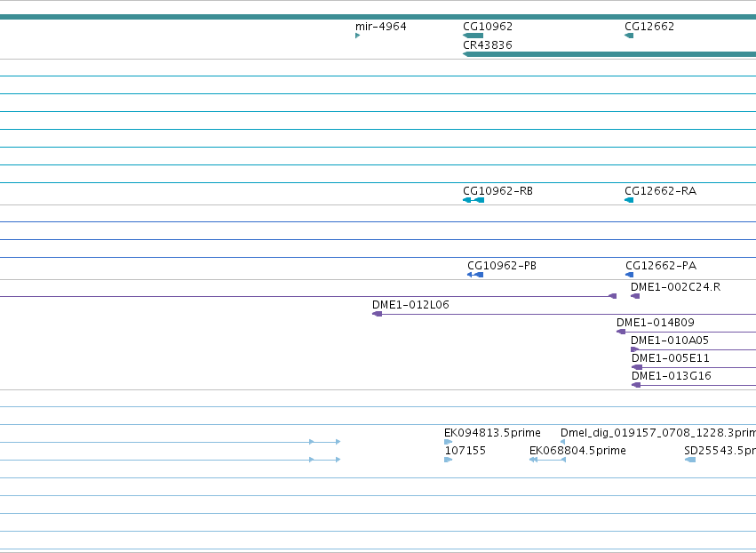Select the CG10962-RB transcript glyph
756x553 pixels.
coord(473,200)
